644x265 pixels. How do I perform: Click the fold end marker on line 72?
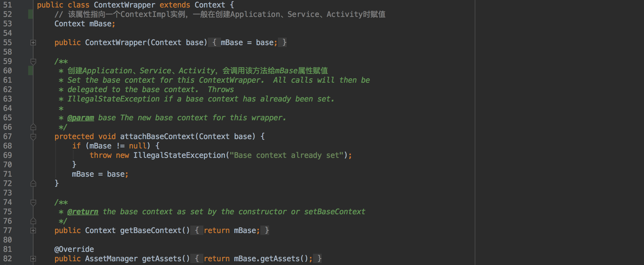(x=33, y=184)
